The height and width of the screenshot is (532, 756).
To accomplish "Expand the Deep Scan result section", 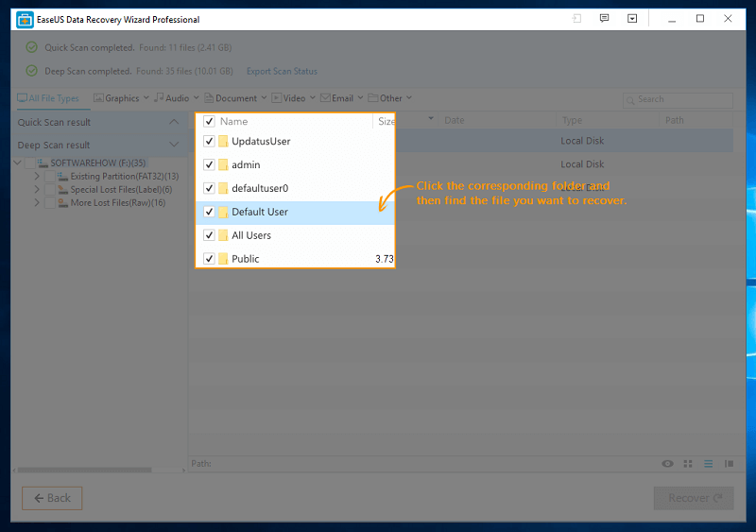I will (174, 145).
